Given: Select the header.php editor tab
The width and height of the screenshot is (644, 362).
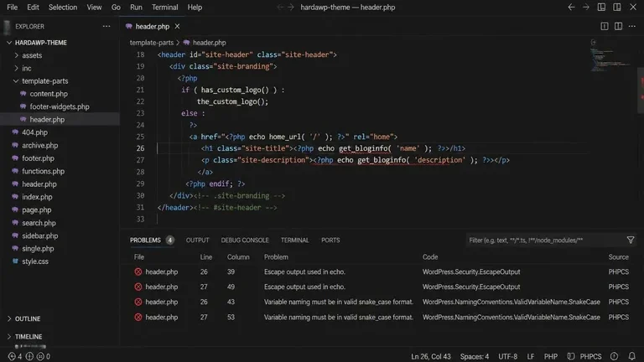Looking at the screenshot, I should coord(153,26).
